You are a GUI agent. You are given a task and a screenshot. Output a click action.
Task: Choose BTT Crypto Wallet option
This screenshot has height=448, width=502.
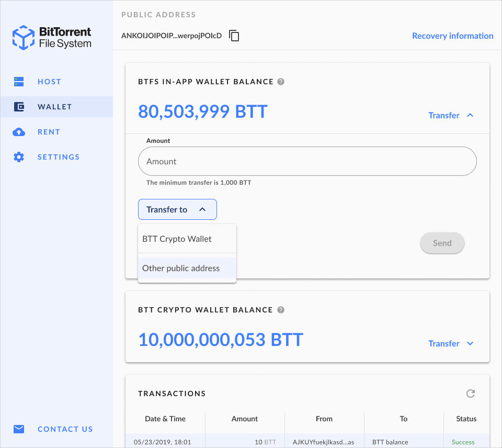pos(187,239)
